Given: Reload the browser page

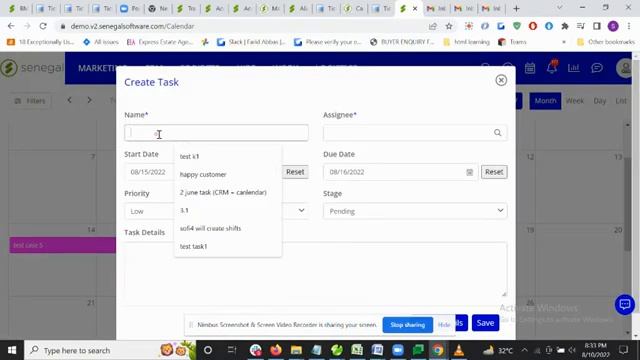Looking at the screenshot, I should (43, 26).
